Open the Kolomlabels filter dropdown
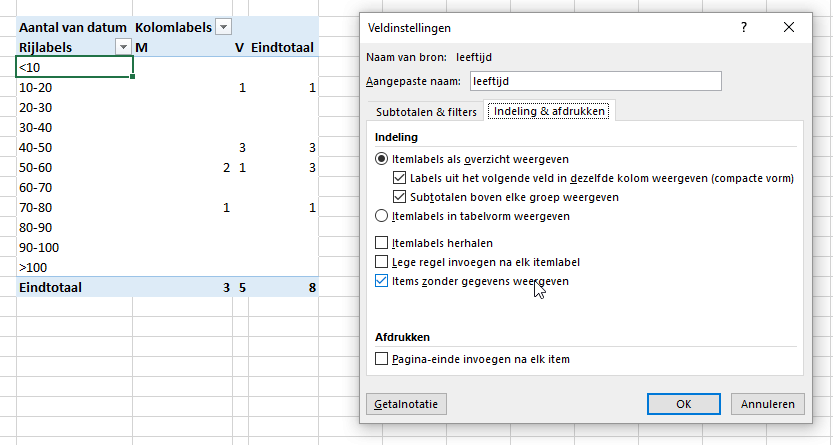Image resolution: width=833 pixels, height=445 pixels. pyautogui.click(x=223, y=27)
